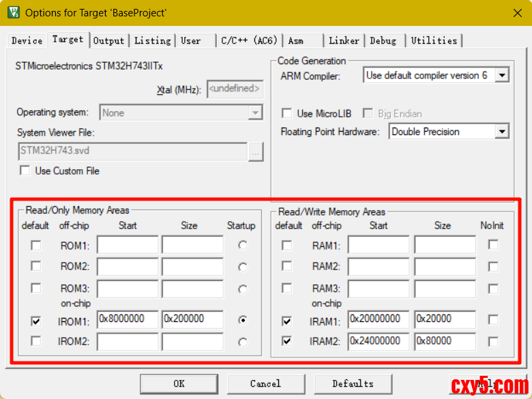Click the ROM1 Size field
Screen dimensions: 532x399
tap(193, 245)
